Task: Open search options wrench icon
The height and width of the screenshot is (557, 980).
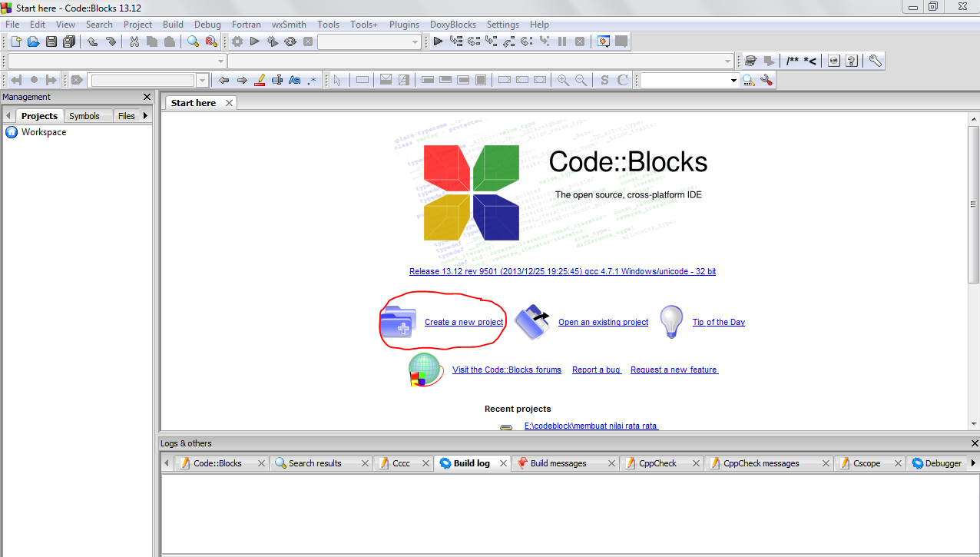Action: [766, 80]
